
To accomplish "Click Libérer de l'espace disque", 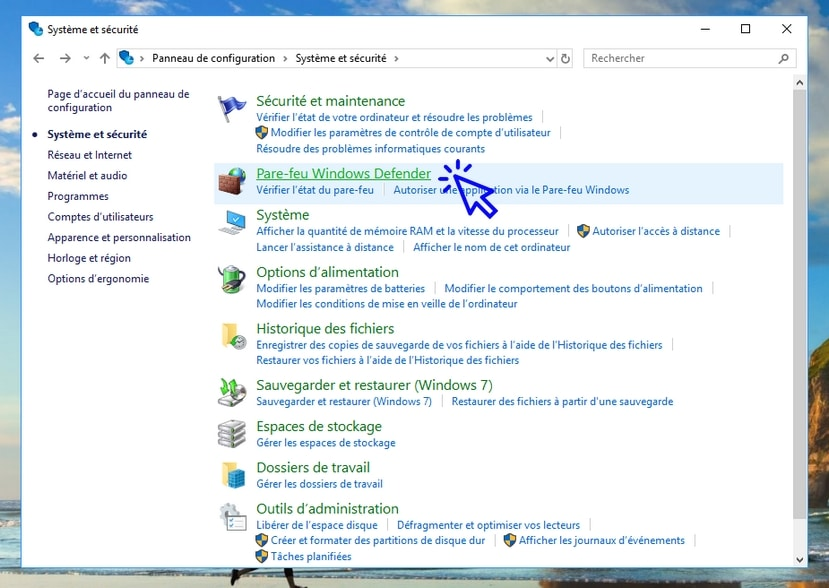I will tap(317, 525).
